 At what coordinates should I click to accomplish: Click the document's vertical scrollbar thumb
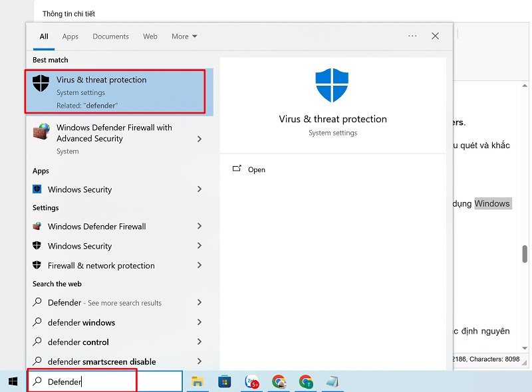pyautogui.click(x=525, y=253)
